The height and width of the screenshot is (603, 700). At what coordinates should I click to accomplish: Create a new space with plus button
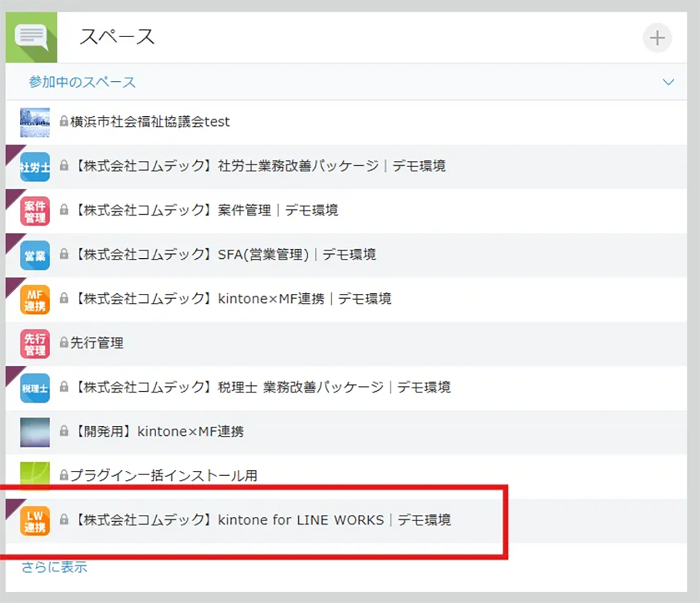(x=657, y=38)
